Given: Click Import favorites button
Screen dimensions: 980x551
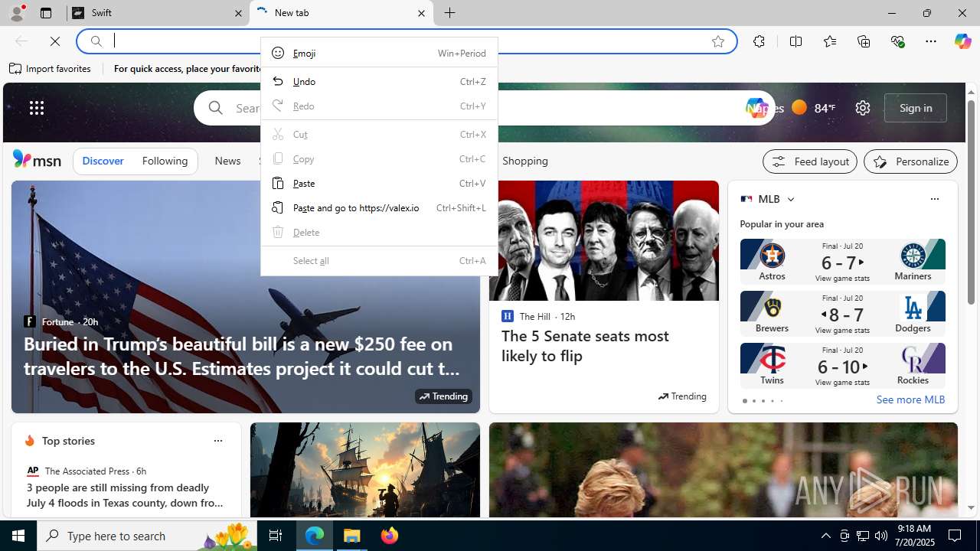Looking at the screenshot, I should 51,69.
